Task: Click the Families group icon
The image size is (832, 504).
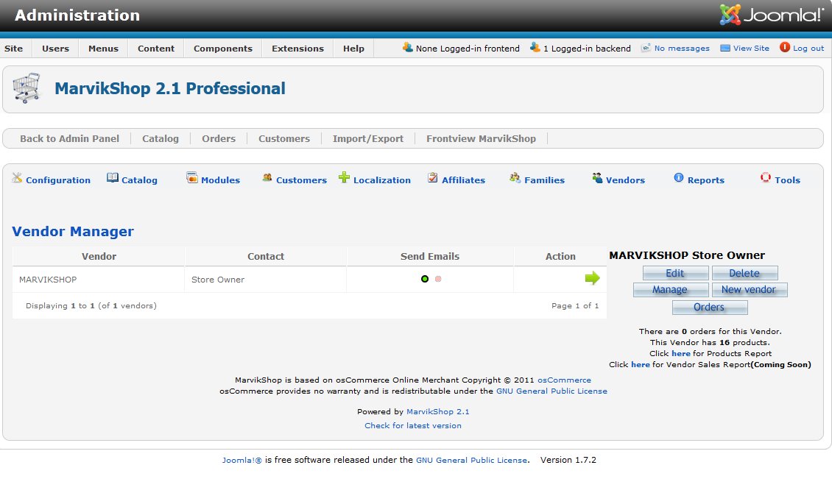Action: click(x=515, y=177)
